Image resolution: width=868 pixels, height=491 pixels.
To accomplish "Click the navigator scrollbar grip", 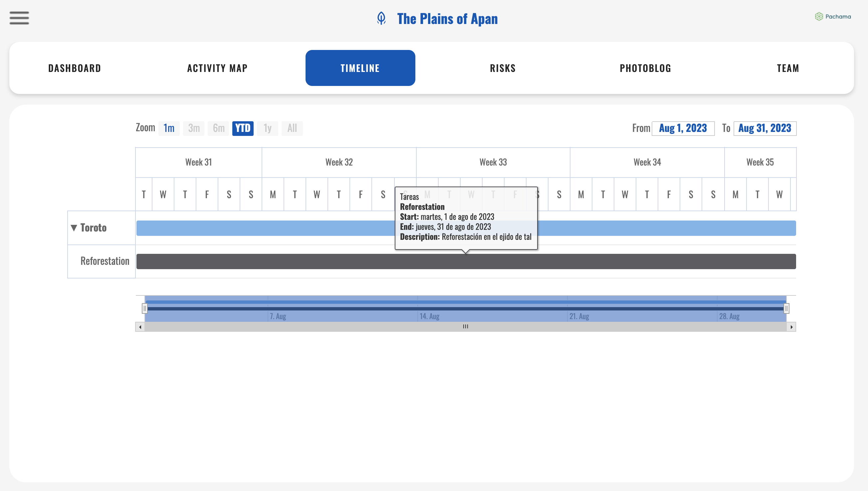I will [465, 326].
